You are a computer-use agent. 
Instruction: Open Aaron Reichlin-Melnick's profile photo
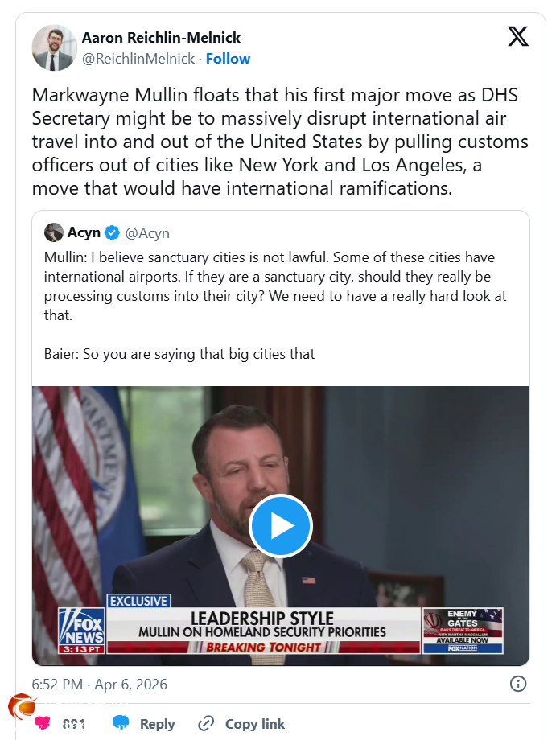pos(54,47)
